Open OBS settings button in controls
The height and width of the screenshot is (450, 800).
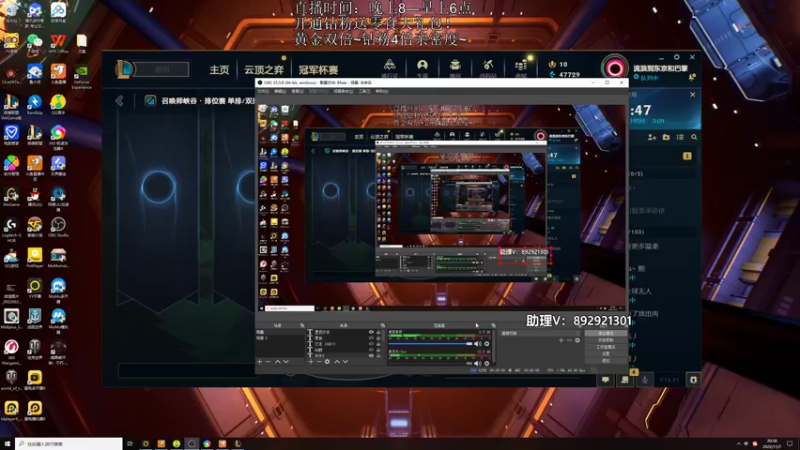[606, 353]
